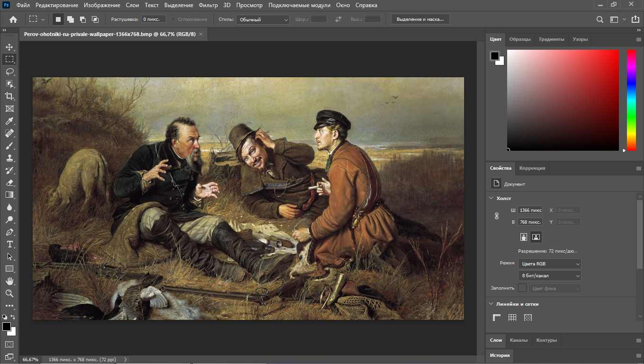This screenshot has width=644, height=364.
Task: Select the History Brush tool
Action: [9, 170]
